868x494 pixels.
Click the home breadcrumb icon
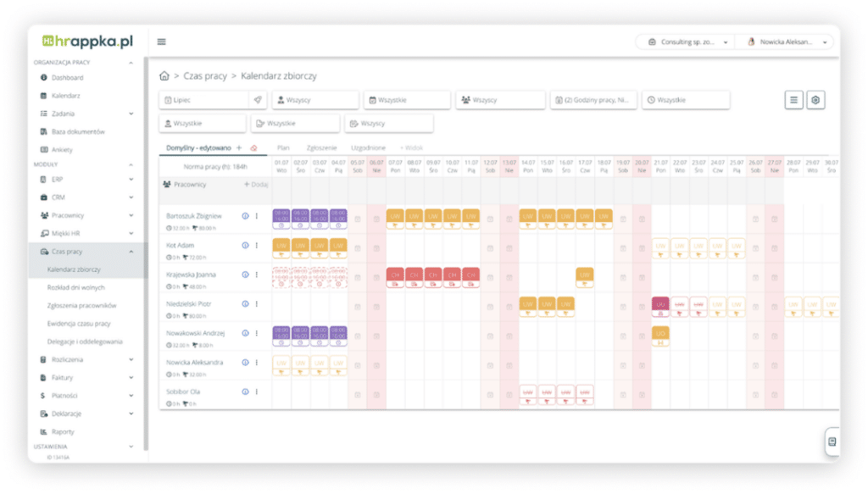[164, 75]
